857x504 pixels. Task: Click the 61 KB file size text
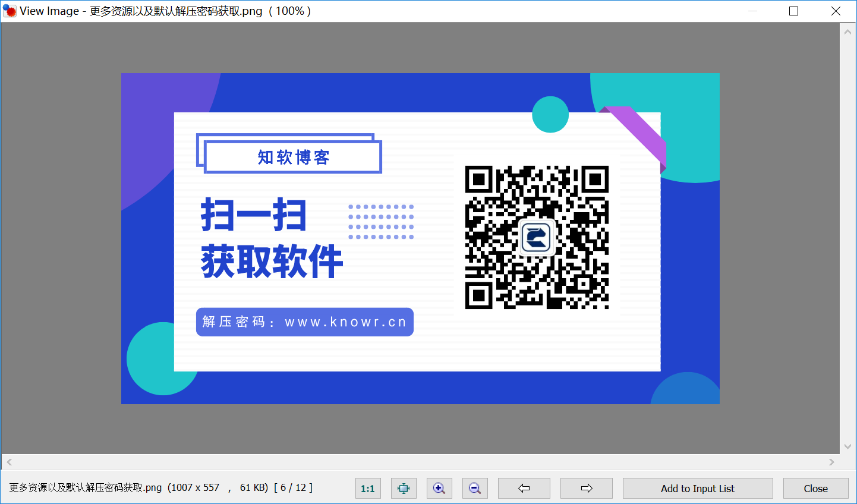[254, 488]
